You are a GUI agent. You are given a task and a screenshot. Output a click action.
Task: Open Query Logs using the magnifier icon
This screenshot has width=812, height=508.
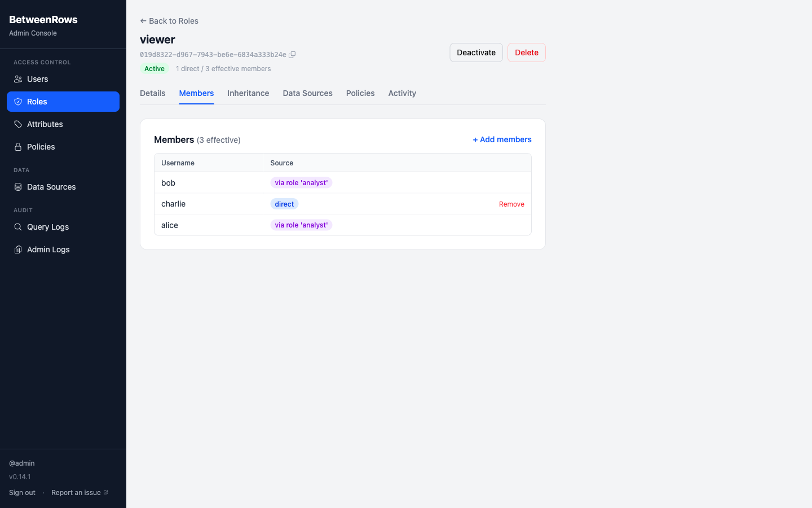(18, 227)
